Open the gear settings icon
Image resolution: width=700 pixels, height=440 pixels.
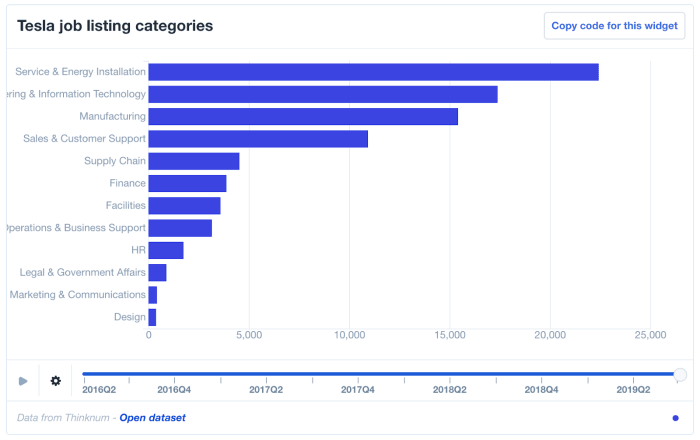[56, 381]
